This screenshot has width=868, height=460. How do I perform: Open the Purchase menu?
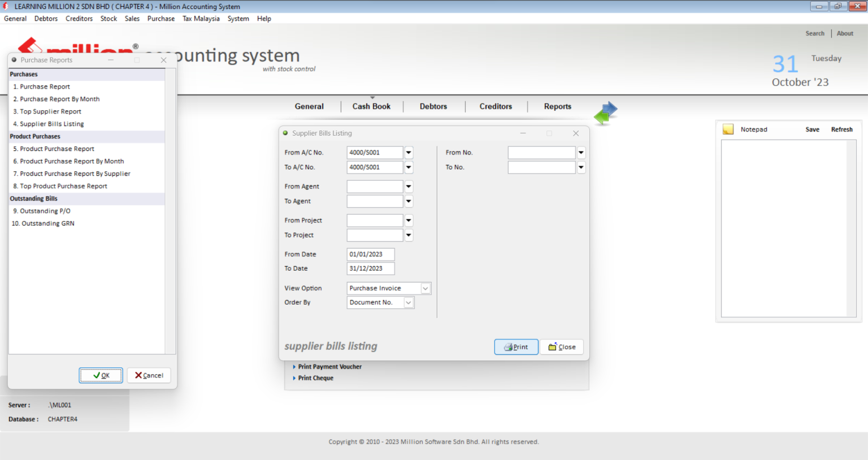(161, 19)
